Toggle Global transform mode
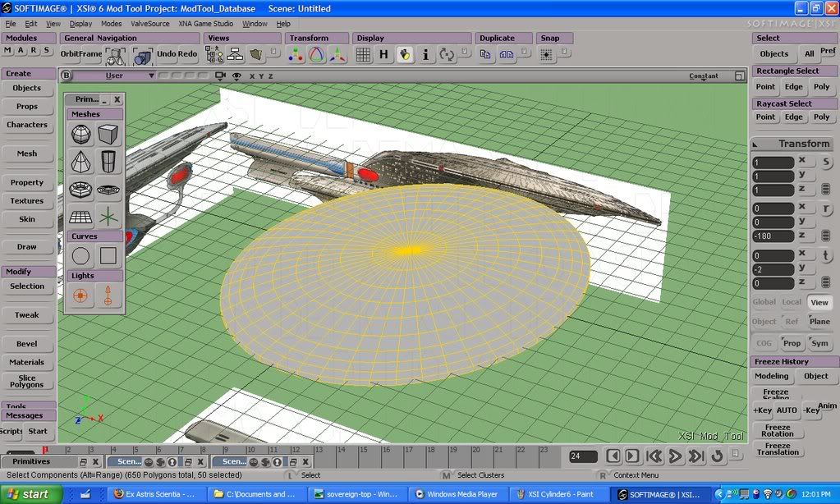This screenshot has height=504, width=840. [x=764, y=302]
